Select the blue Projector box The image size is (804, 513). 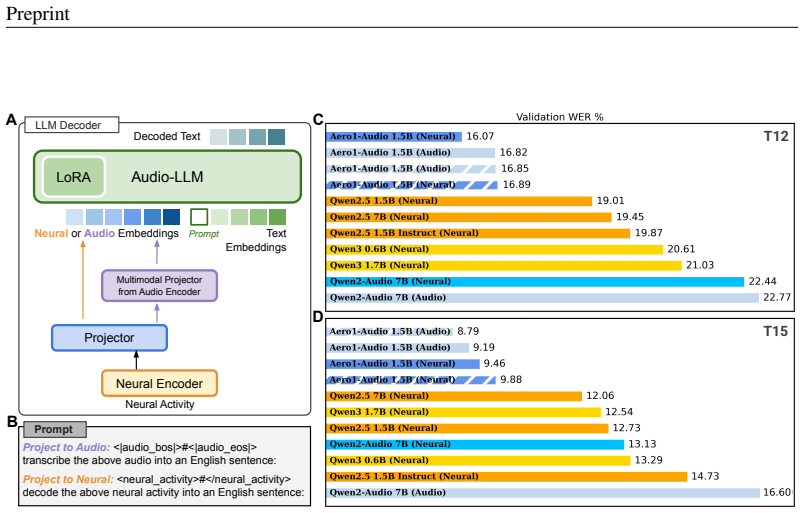109,338
